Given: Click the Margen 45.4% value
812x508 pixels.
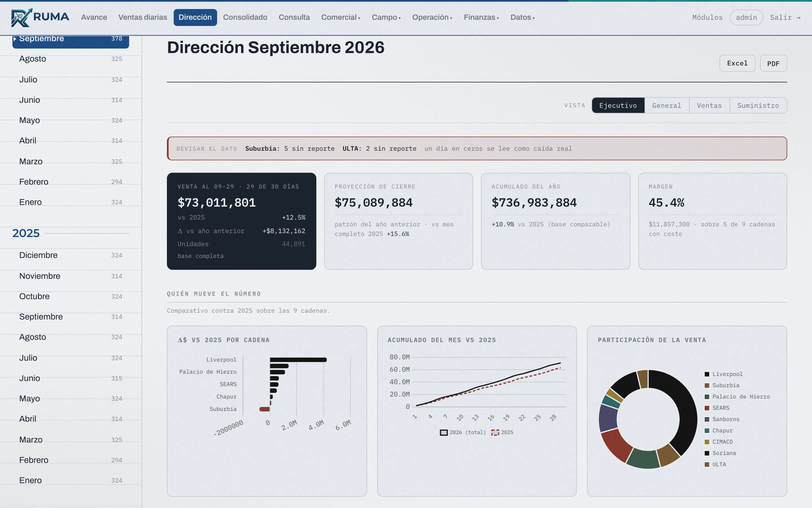Looking at the screenshot, I should click(666, 203).
